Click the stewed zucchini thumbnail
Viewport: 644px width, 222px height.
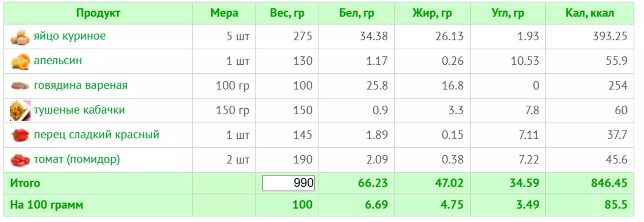(20, 111)
